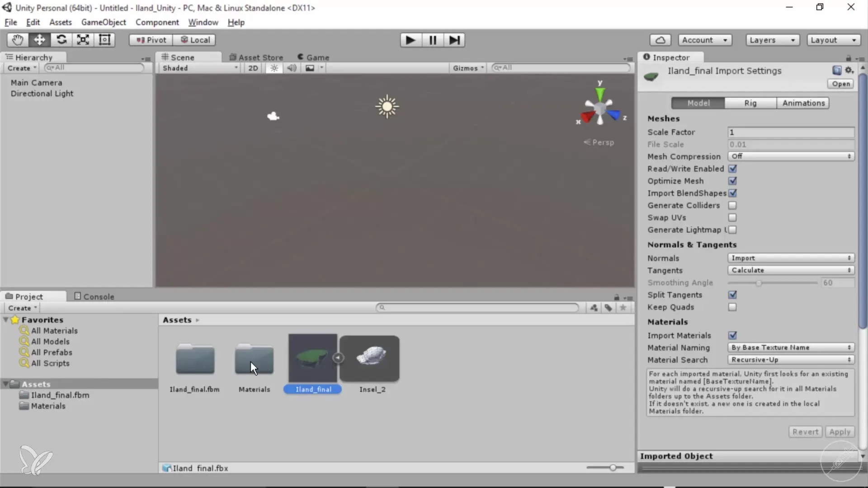
Task: Open Normals dropdown
Action: pos(791,258)
